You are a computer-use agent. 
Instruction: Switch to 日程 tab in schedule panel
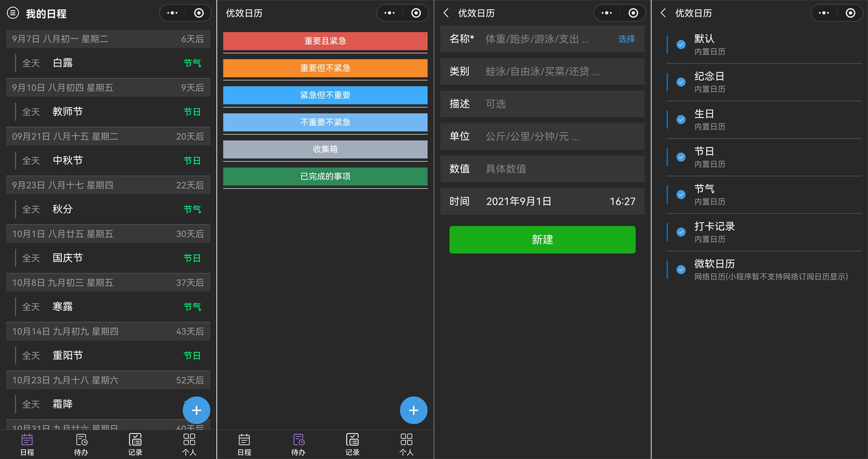tap(27, 445)
